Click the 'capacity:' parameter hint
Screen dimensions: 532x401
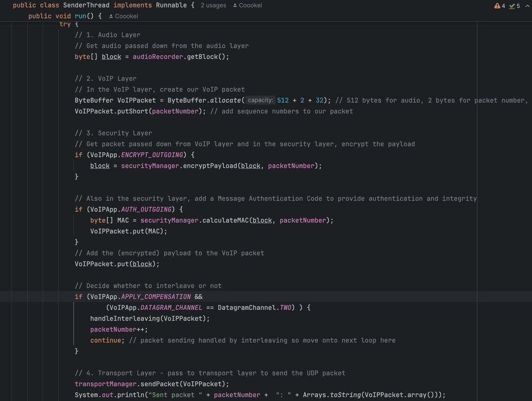coord(260,100)
